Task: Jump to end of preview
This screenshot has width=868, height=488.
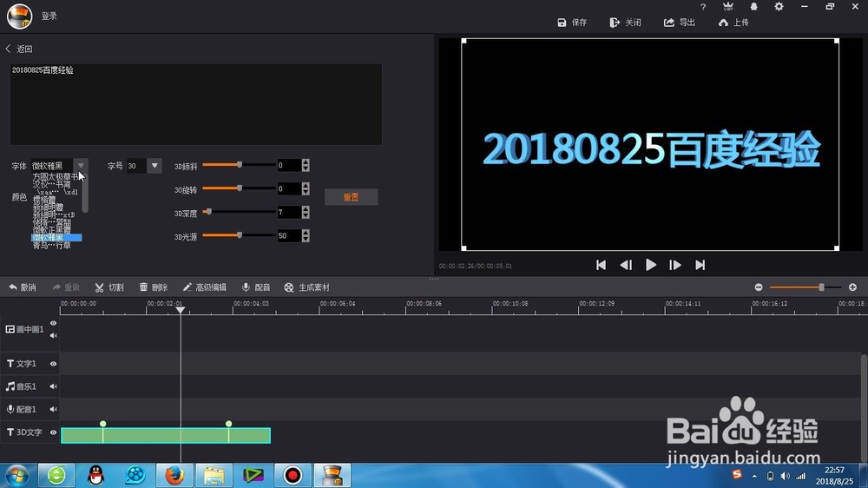Action: [x=700, y=266]
